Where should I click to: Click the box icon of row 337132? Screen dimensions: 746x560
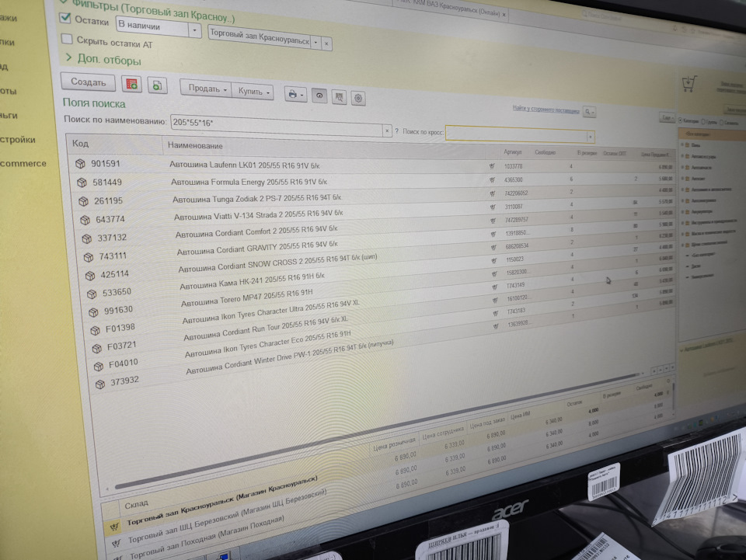(x=86, y=238)
